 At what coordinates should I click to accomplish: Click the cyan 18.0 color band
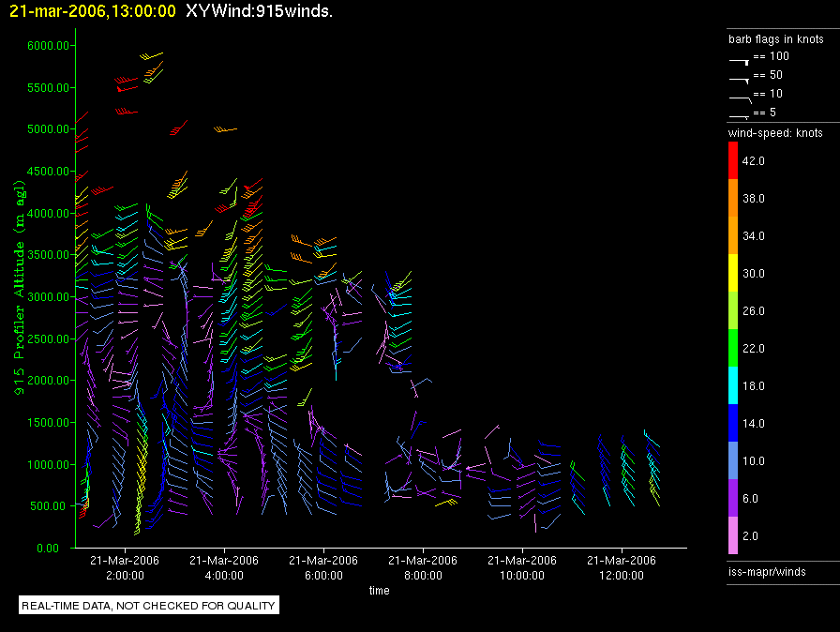pyautogui.click(x=733, y=385)
